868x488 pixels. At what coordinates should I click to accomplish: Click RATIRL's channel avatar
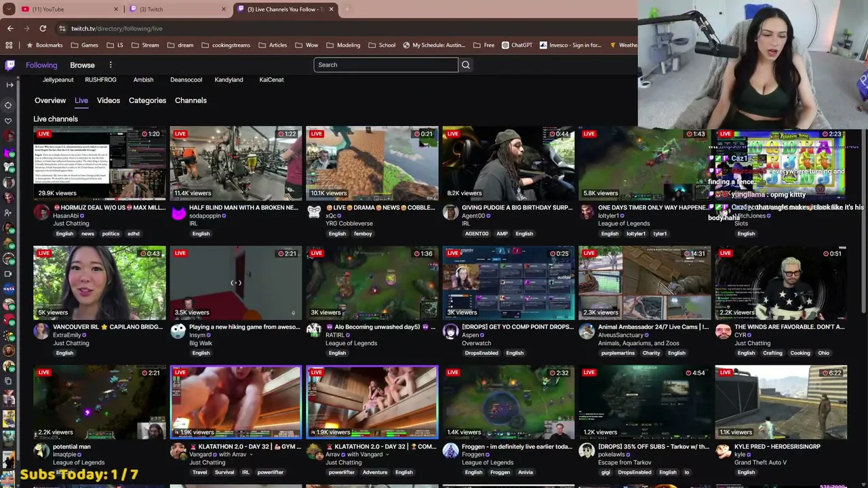(314, 331)
